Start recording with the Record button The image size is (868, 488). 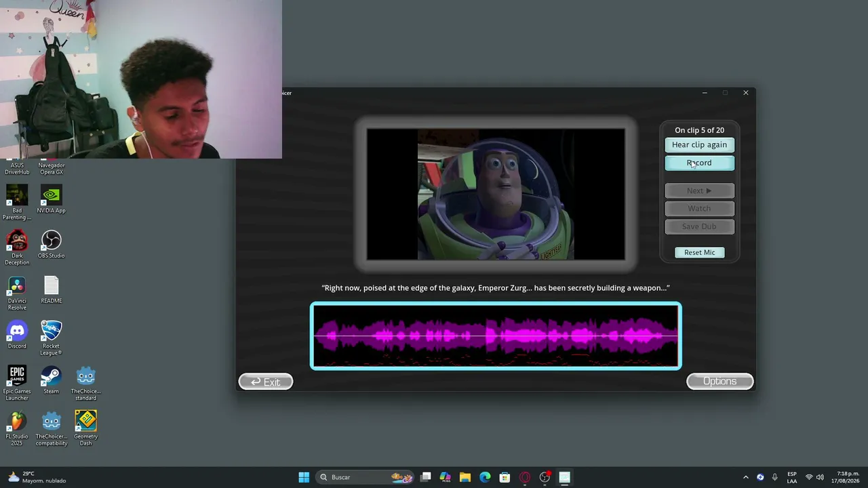point(699,163)
